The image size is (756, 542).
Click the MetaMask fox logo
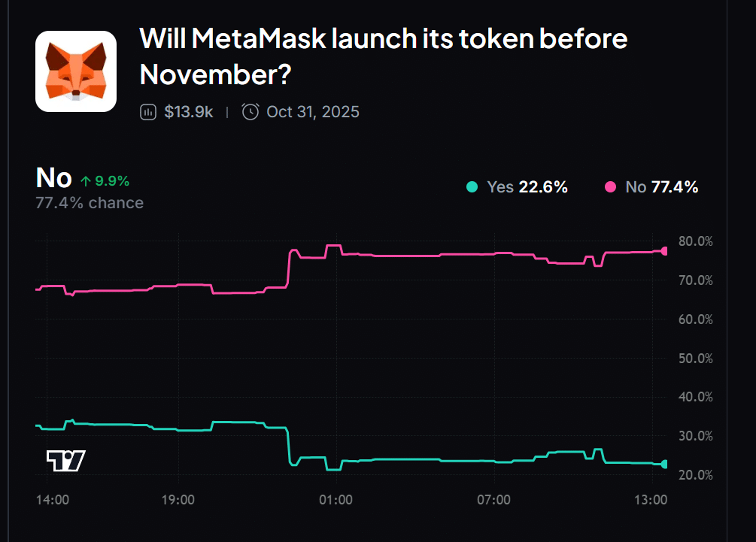(x=76, y=71)
